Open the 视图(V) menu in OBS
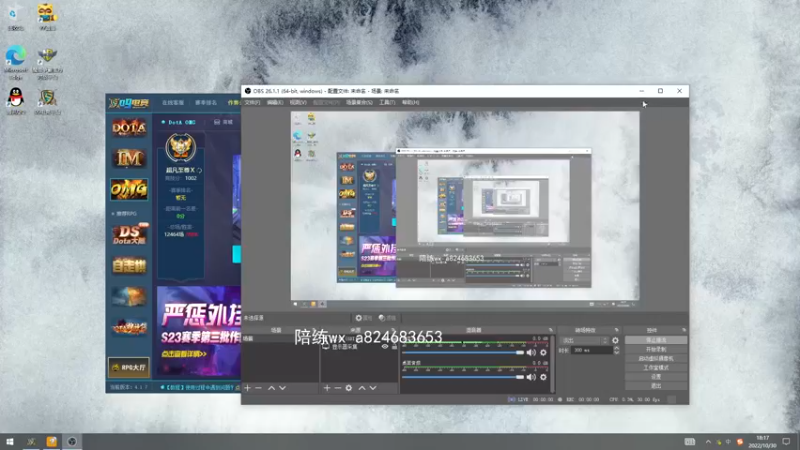The width and height of the screenshot is (800, 450). click(x=298, y=103)
